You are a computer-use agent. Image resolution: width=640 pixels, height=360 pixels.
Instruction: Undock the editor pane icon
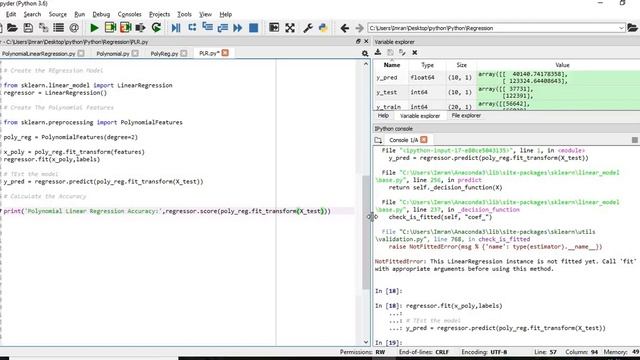[x=358, y=41]
